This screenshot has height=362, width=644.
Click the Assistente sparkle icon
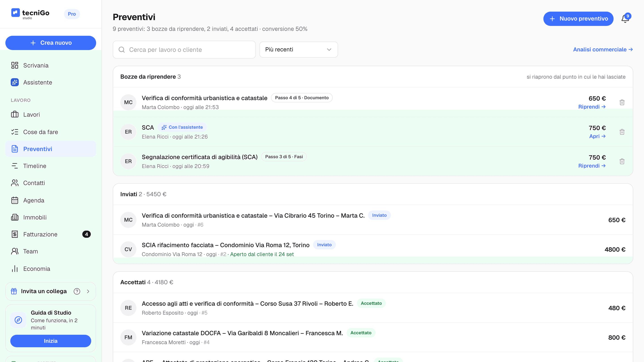15,82
